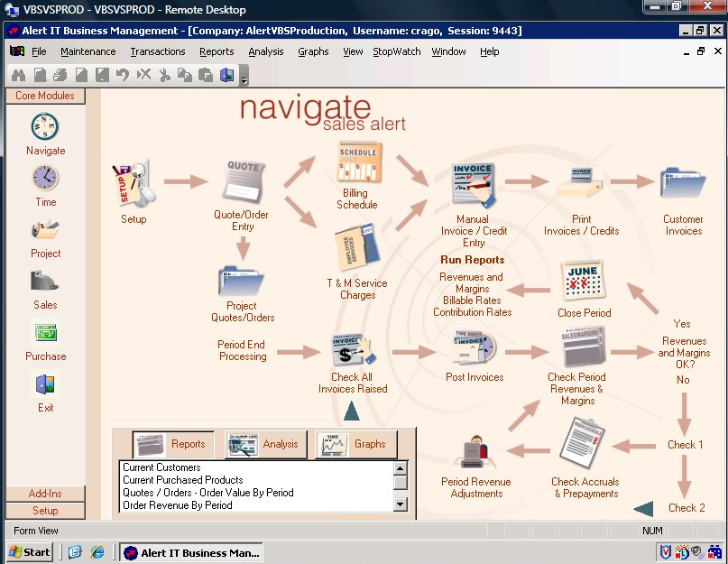Click the Exit door toolbar icon
The width and height of the screenshot is (728, 564).
click(227, 75)
